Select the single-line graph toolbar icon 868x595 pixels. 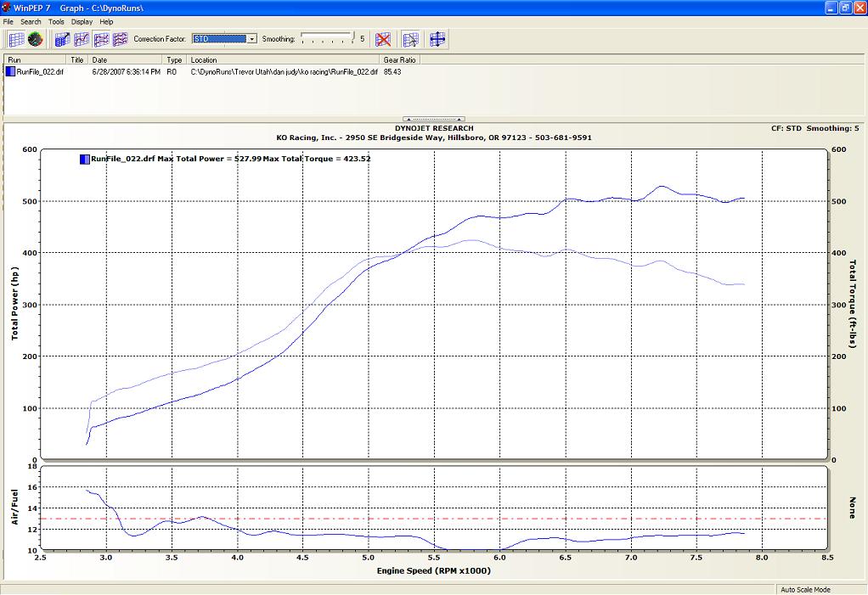(82, 39)
